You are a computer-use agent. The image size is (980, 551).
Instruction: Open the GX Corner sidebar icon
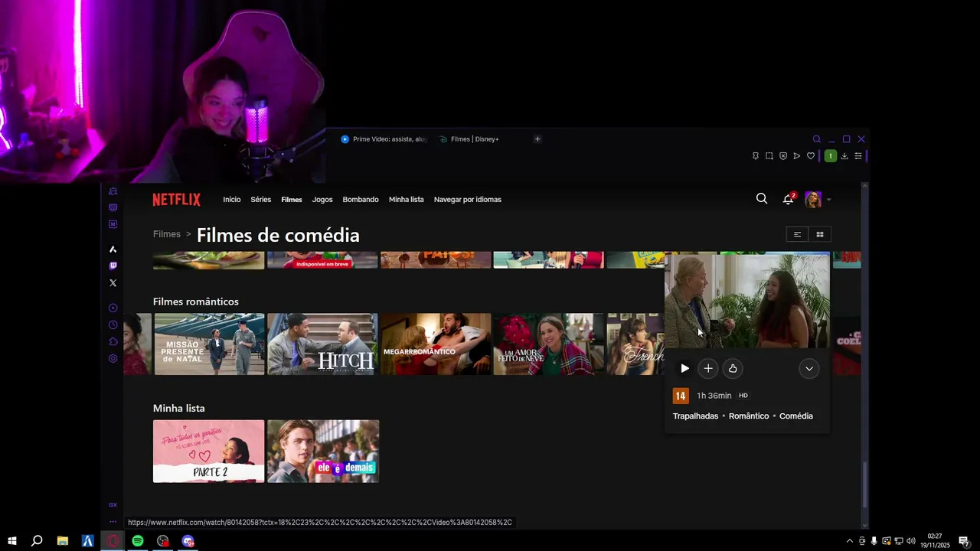click(113, 505)
